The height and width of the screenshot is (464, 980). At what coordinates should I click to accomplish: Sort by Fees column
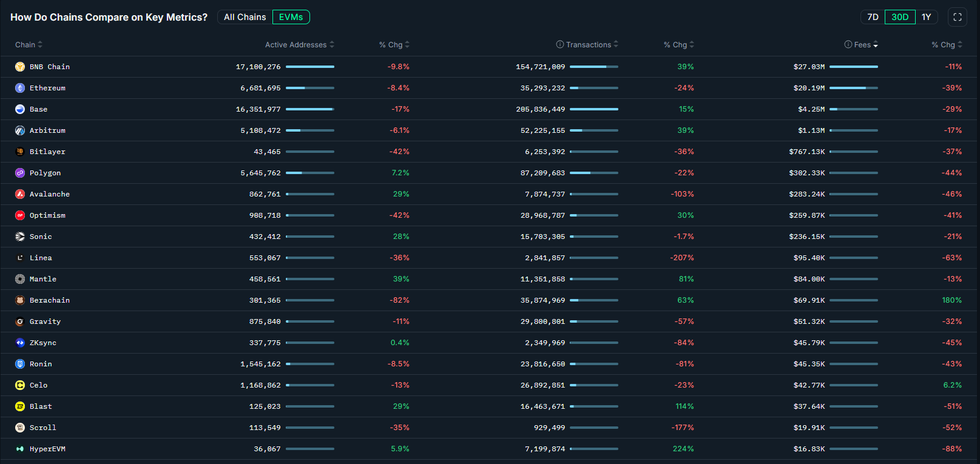click(x=862, y=45)
